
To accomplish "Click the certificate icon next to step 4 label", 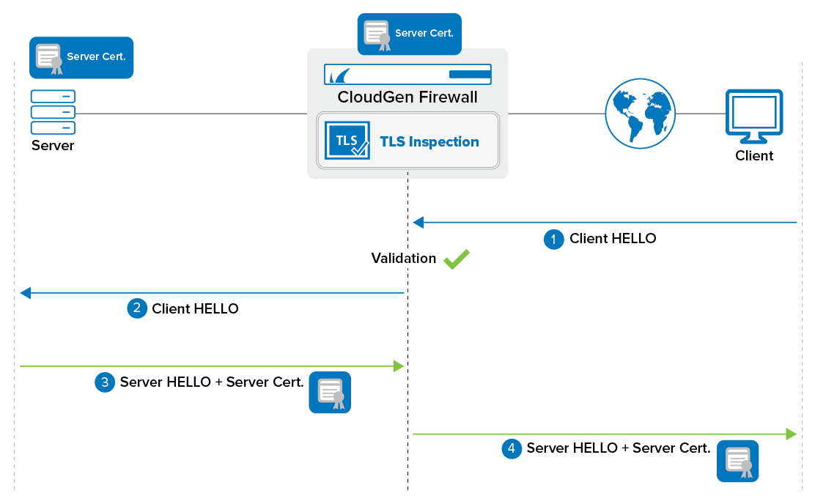I will click(737, 462).
